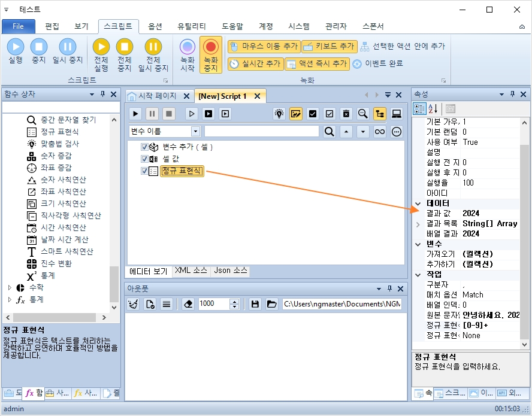Toggle 키보드 추가 option
The height and width of the screenshot is (416, 532).
(329, 47)
